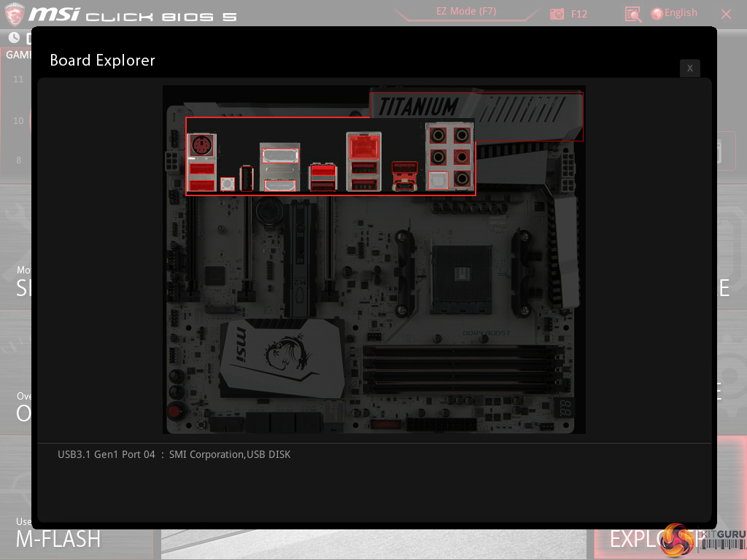Click the clock icon in BIOS header
Viewport: 747px width, 560px height.
15,37
